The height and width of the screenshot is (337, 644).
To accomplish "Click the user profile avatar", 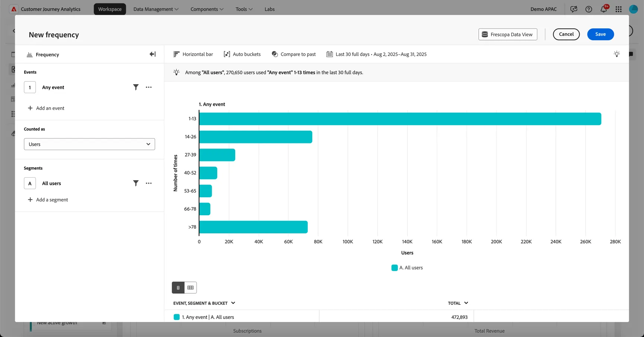I will (x=634, y=9).
